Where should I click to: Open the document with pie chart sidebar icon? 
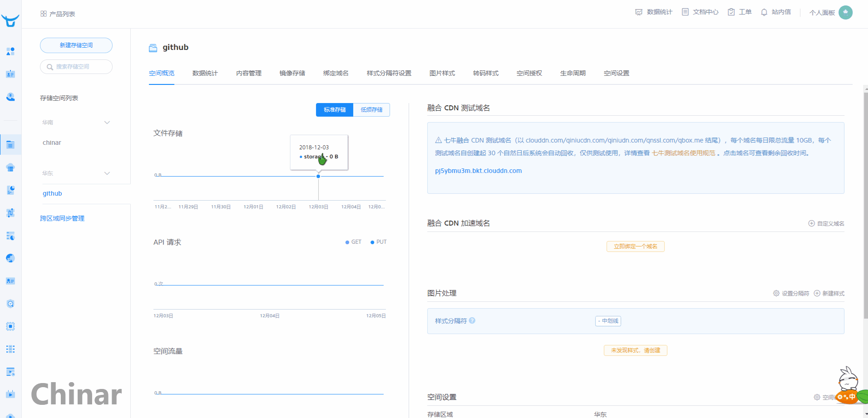(x=10, y=190)
